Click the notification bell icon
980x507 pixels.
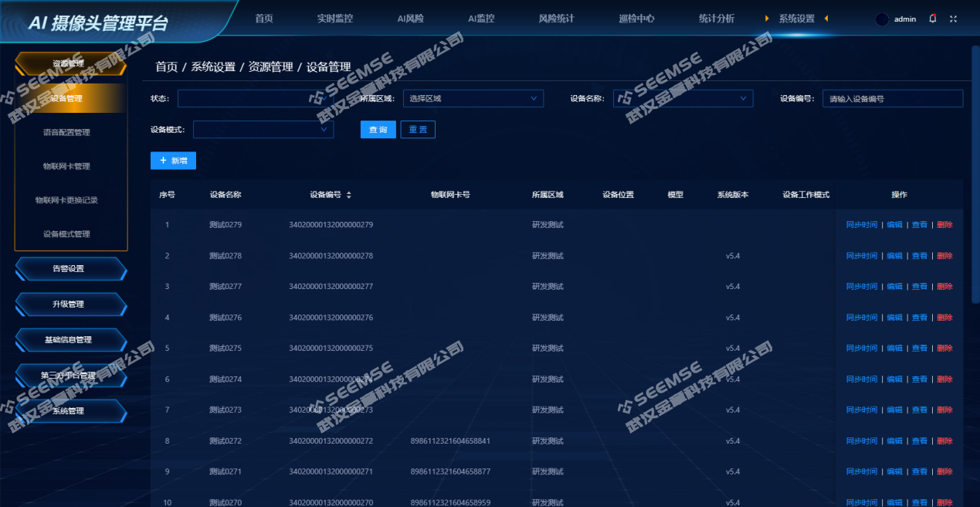click(933, 19)
